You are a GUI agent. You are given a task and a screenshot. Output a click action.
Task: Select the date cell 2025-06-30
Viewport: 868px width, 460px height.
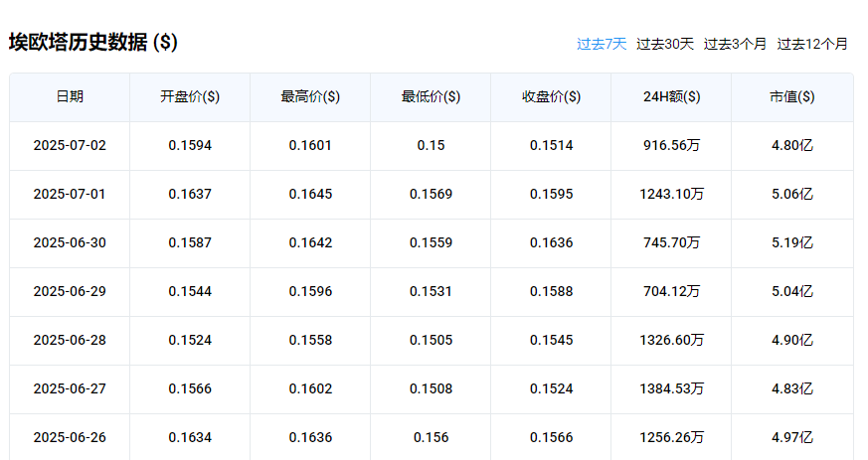[70, 242]
